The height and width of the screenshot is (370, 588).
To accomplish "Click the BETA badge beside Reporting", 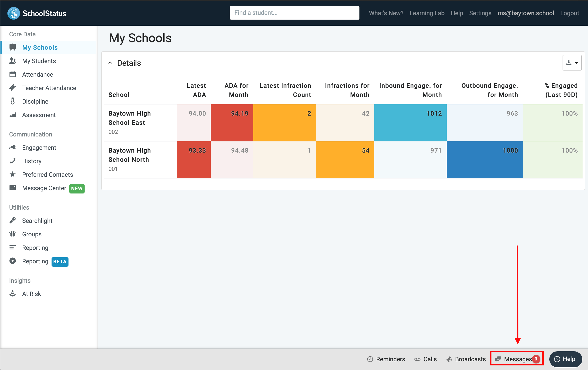I will 60,261.
